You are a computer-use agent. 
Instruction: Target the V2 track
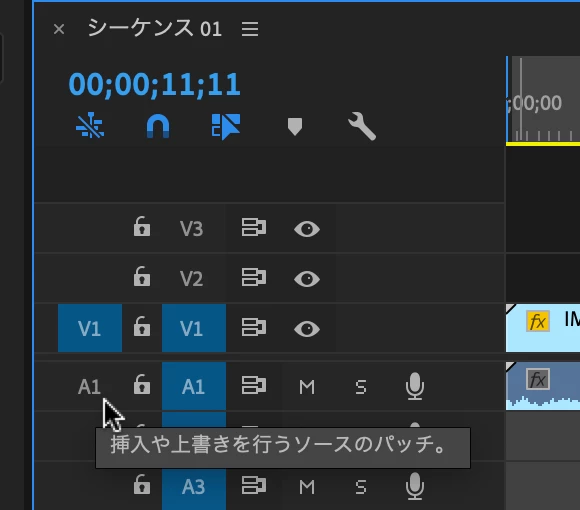pos(192,278)
